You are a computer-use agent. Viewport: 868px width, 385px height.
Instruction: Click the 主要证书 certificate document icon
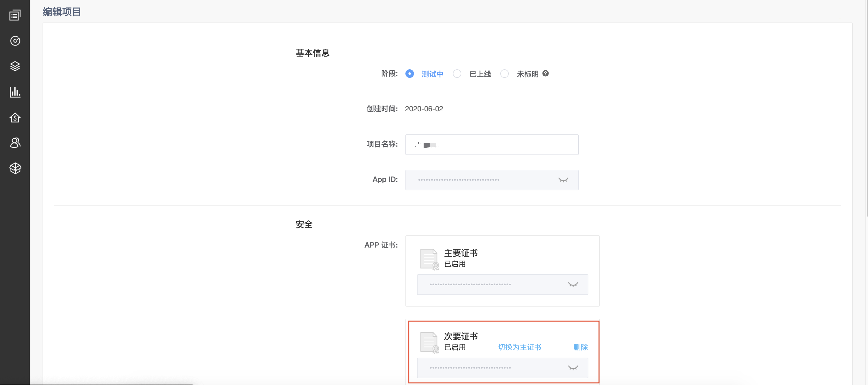[429, 259]
